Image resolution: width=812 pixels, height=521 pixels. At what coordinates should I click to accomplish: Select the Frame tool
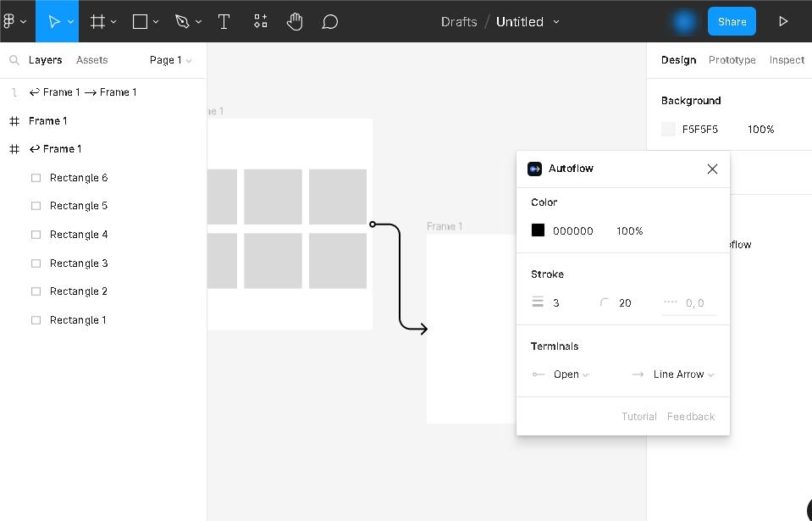point(98,21)
